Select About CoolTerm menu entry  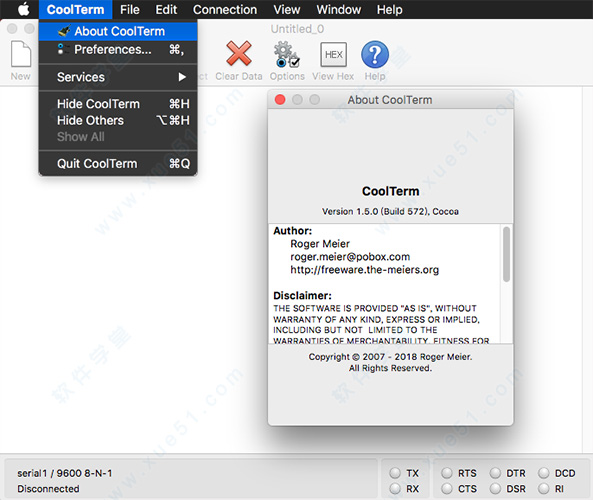pos(118,31)
